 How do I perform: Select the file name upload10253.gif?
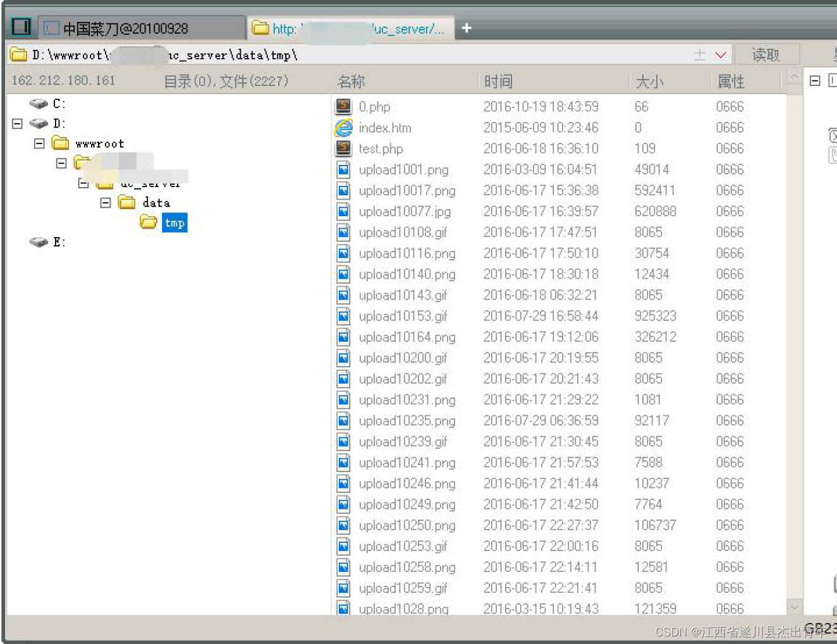click(x=403, y=546)
